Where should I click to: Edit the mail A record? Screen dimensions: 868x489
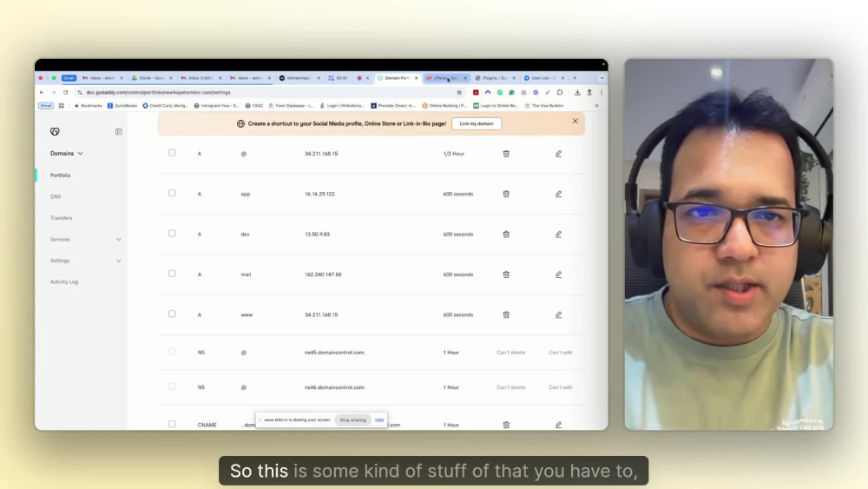click(x=558, y=274)
